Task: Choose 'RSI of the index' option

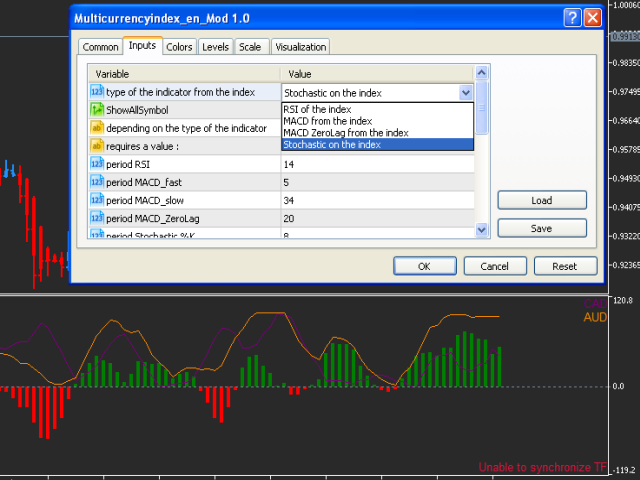Action: point(317,109)
